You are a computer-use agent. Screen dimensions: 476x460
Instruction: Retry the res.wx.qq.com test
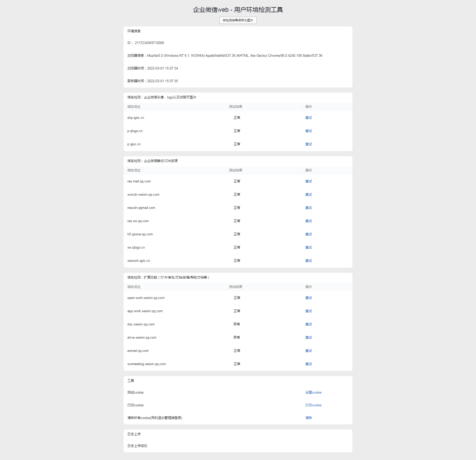(x=308, y=221)
